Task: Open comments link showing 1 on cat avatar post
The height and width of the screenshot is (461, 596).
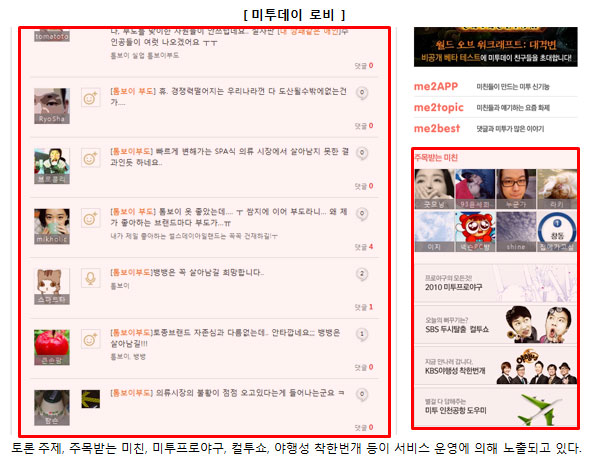Action: point(364,307)
